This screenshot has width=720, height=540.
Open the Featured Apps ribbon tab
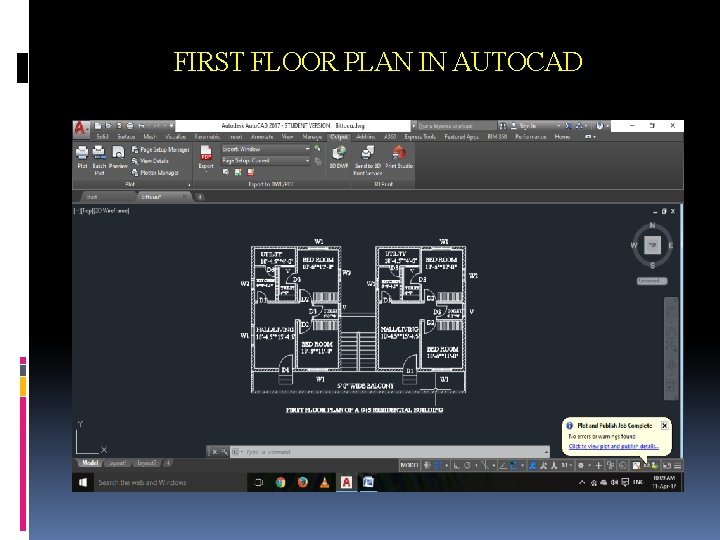coord(461,137)
